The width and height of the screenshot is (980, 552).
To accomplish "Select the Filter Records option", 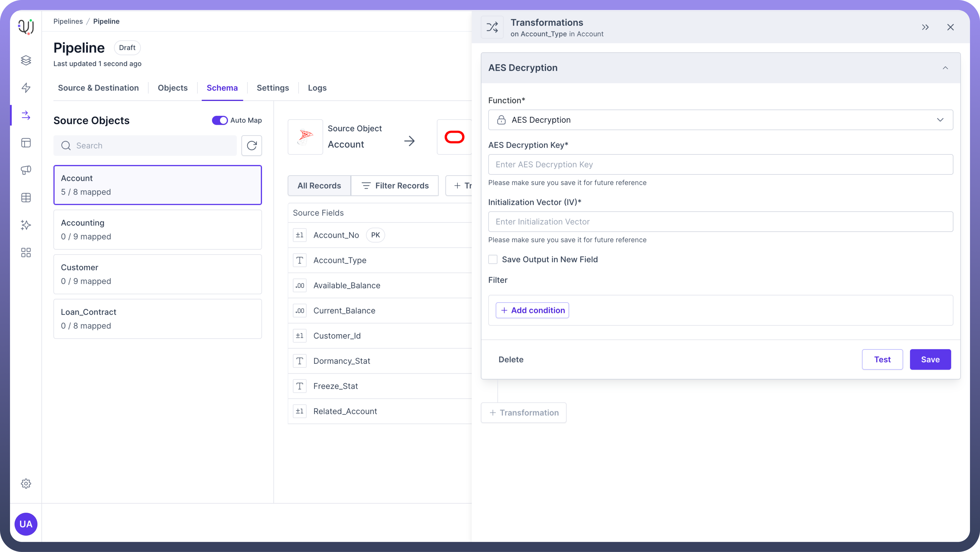I will (394, 186).
